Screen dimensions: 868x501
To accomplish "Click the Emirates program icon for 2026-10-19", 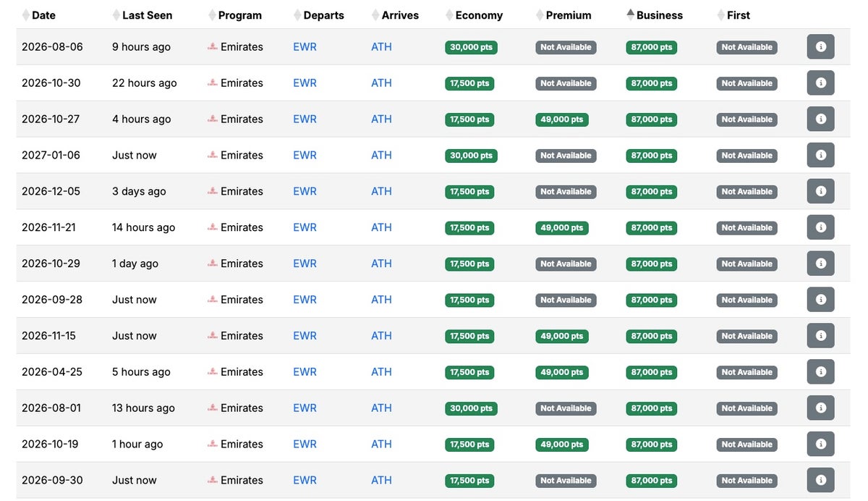I will [x=213, y=444].
